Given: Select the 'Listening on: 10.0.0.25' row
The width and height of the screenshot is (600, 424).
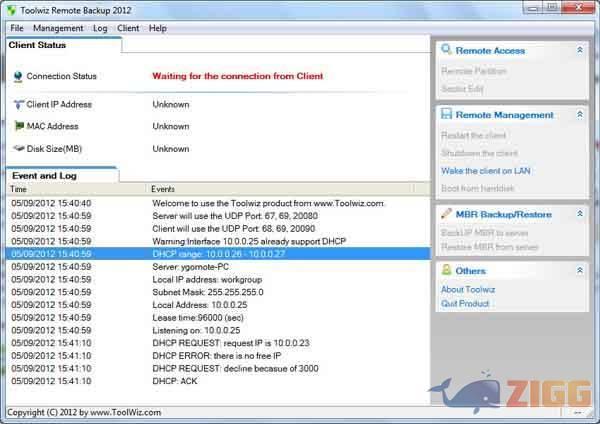Looking at the screenshot, I should pos(218,330).
